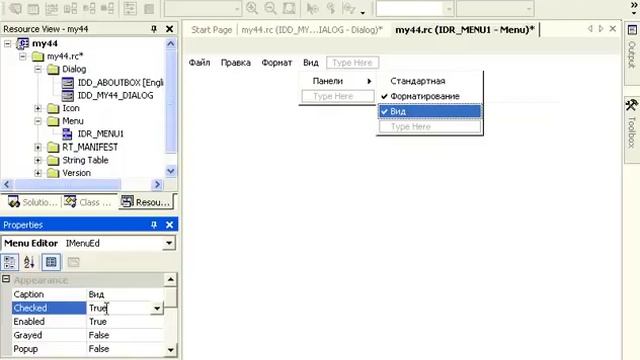This screenshot has height=360, width=640.
Task: Click the Caption property value Вид
Action: [x=125, y=294]
